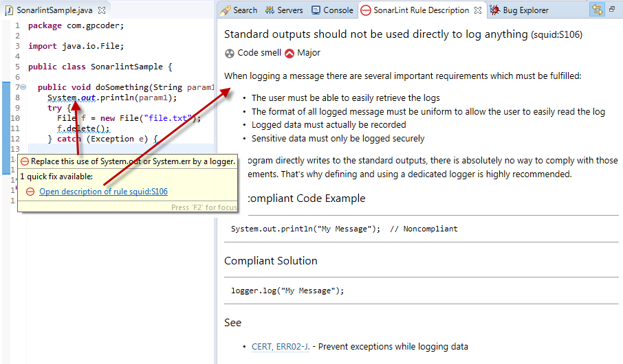The height and width of the screenshot is (364, 623).
Task: Click the link with editor toggle icon
Action: pos(597,10)
